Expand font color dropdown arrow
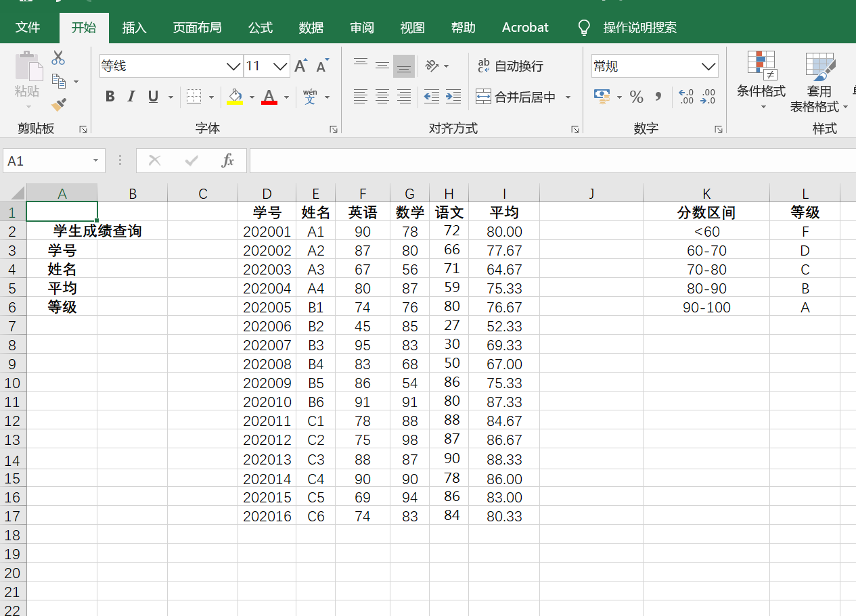Viewport: 856px width, 616px height. pos(286,97)
